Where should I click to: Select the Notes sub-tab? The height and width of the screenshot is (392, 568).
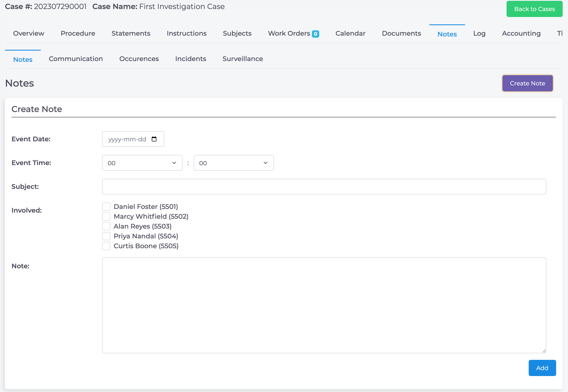[x=23, y=59]
